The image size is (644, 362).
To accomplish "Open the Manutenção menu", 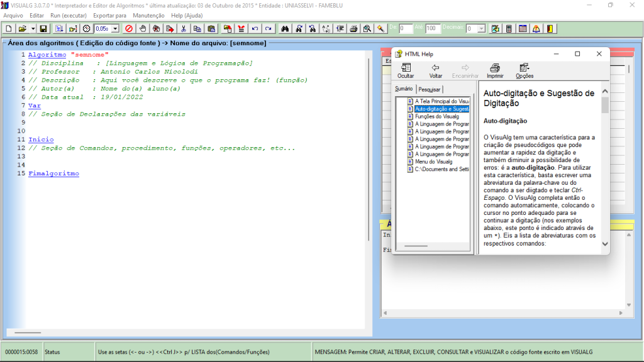I will 148,15.
